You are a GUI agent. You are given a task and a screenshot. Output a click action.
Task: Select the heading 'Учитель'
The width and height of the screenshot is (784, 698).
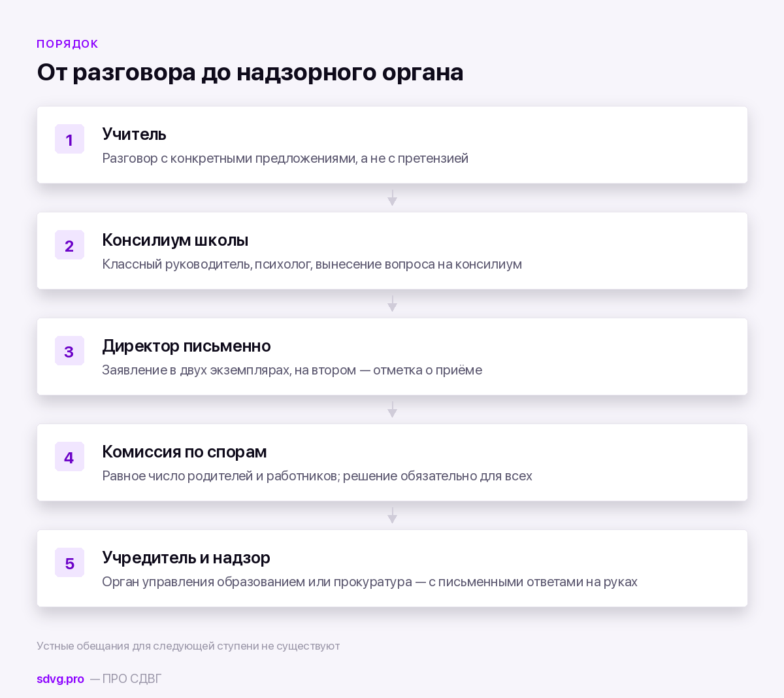coord(134,134)
